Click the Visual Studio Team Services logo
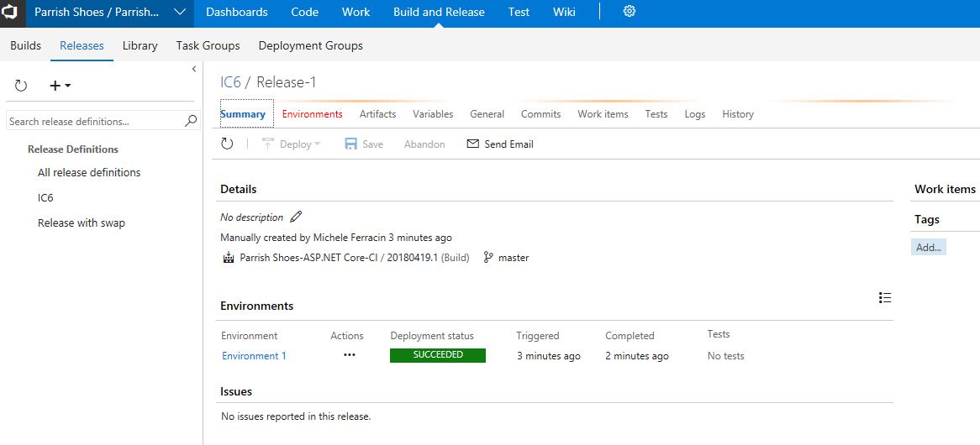This screenshot has width=980, height=445. point(13,13)
